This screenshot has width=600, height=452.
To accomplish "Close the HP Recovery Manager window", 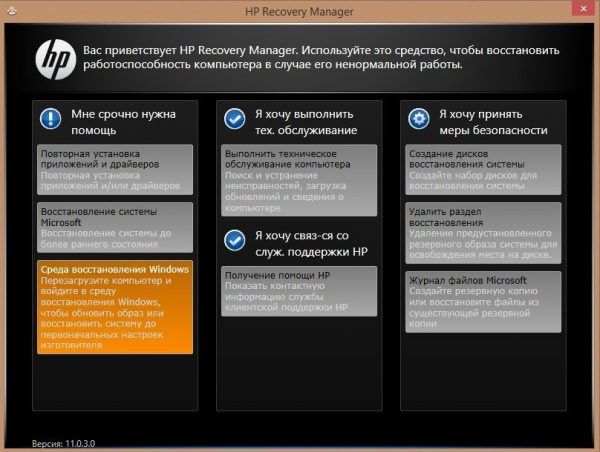I will (x=583, y=8).
